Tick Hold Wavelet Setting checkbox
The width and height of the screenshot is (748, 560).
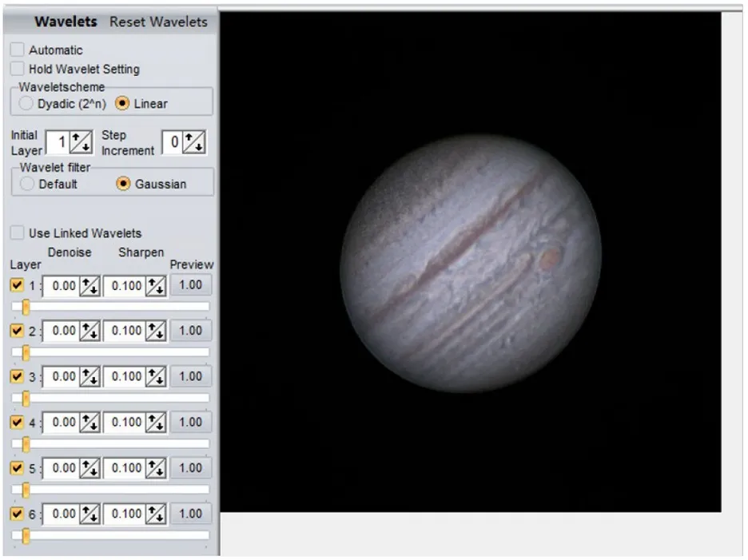click(x=17, y=69)
